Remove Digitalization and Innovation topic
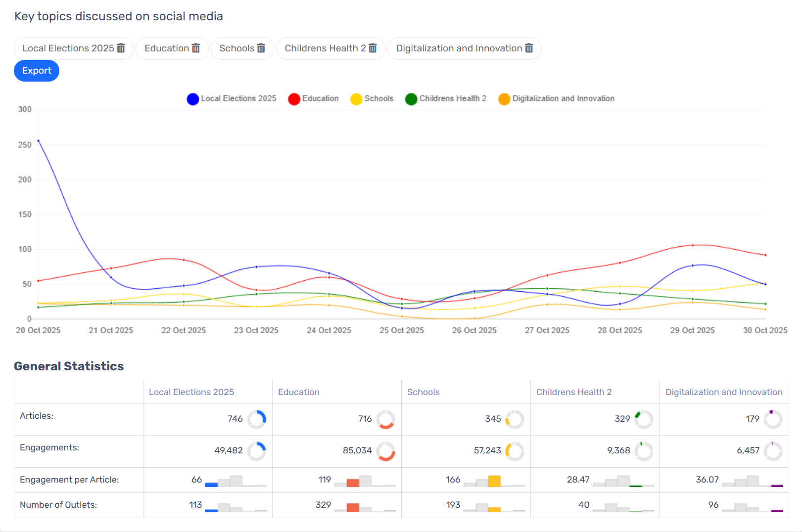Screen dimensions: 802x532 click(529, 48)
